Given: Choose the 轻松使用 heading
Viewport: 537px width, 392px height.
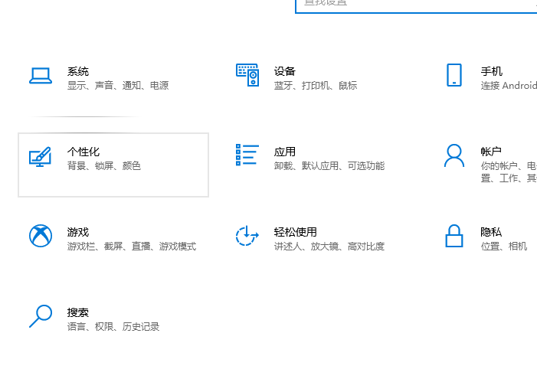Looking at the screenshot, I should [295, 232].
